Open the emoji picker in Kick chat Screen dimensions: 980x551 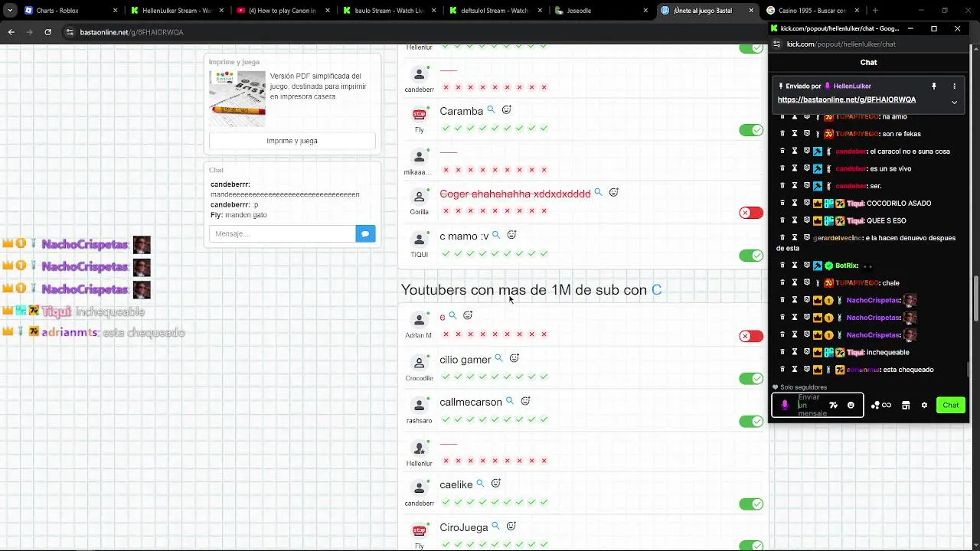(x=851, y=405)
